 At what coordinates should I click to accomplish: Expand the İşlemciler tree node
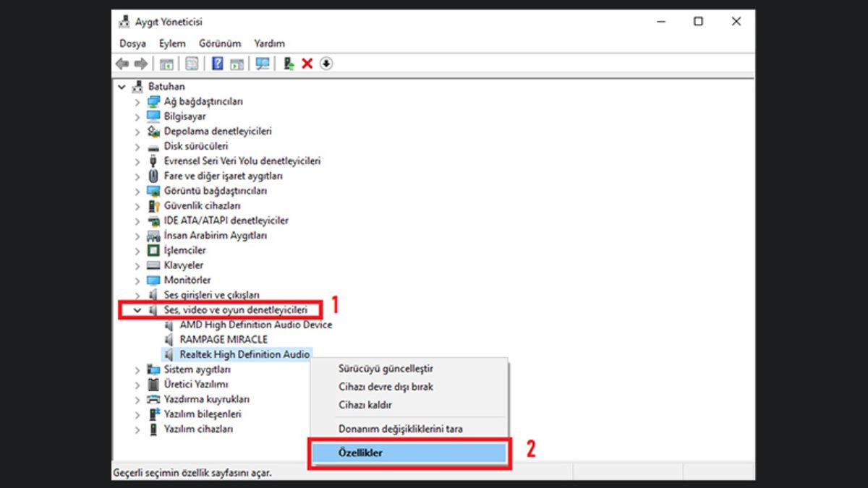coord(137,250)
